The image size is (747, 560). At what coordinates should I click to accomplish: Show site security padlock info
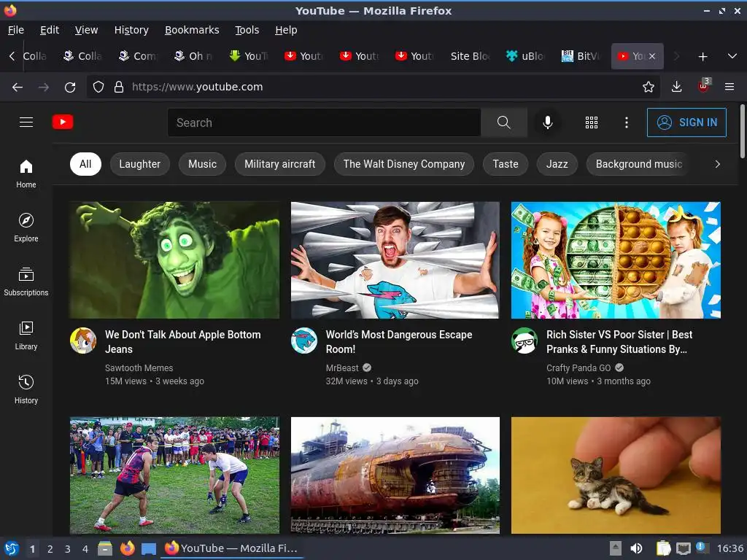(x=119, y=87)
